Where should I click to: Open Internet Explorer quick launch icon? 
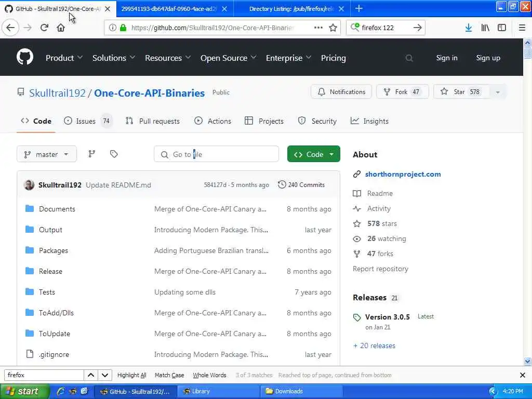pos(61,391)
